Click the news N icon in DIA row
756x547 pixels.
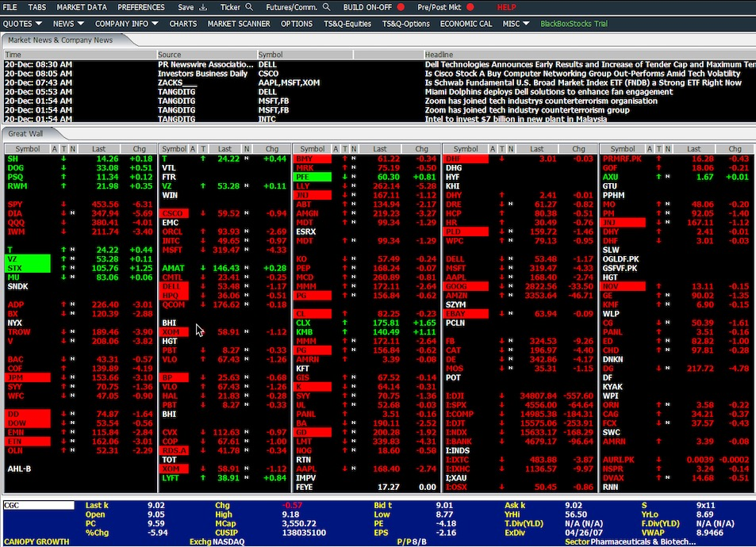[72, 213]
